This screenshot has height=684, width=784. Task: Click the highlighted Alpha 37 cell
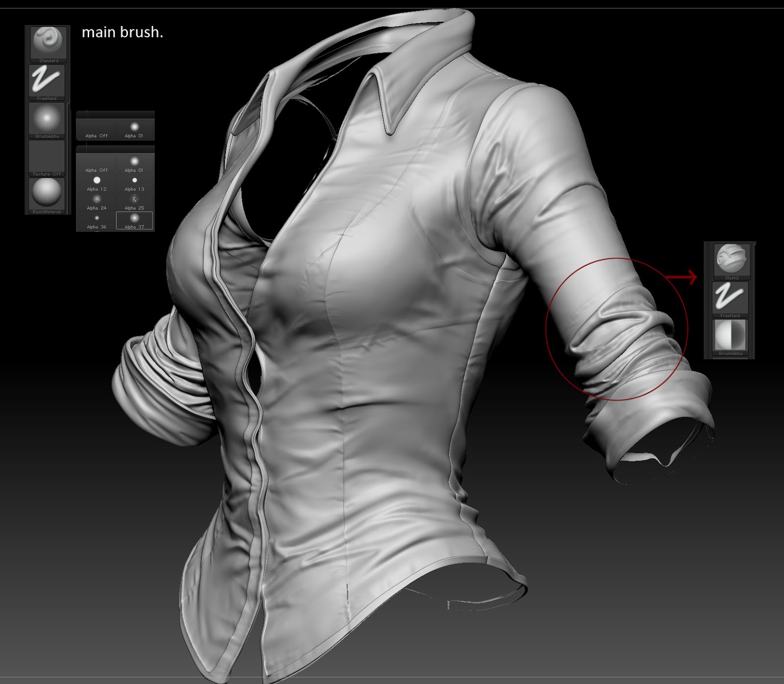[134, 221]
